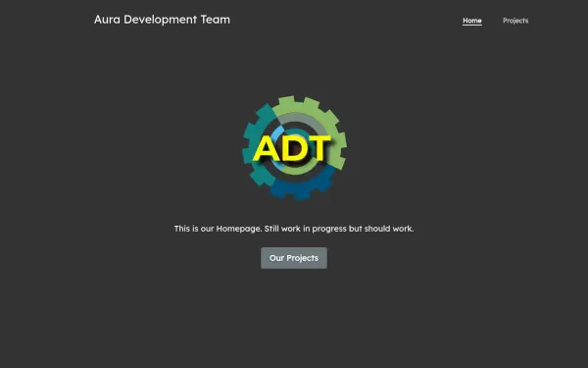
Task: Click the Aura Development Team site title
Action: (162, 20)
